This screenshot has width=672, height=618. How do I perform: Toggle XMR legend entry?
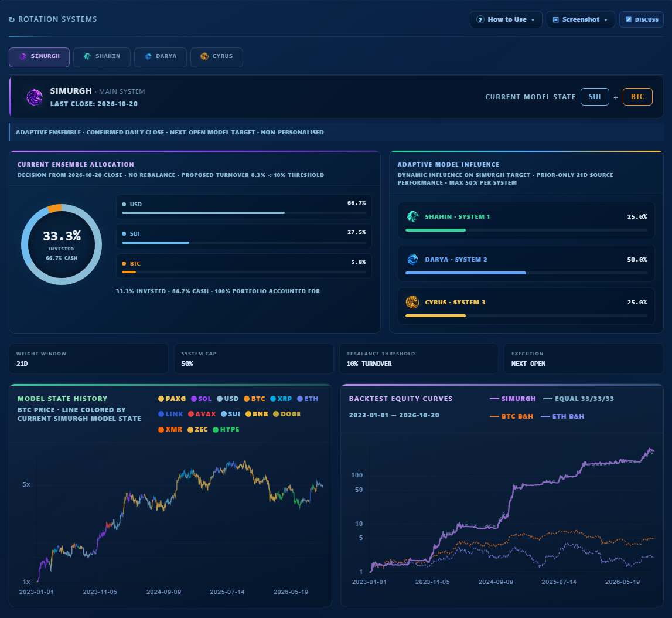click(x=170, y=430)
